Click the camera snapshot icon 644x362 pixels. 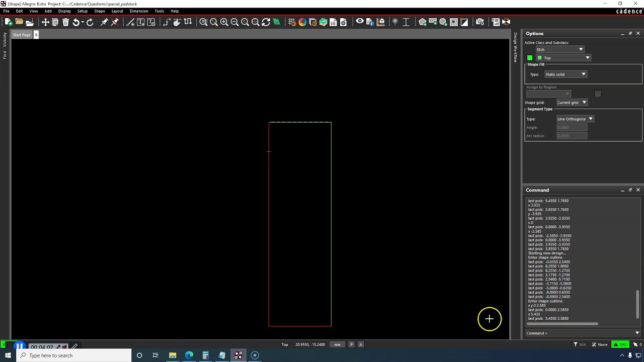[479, 22]
